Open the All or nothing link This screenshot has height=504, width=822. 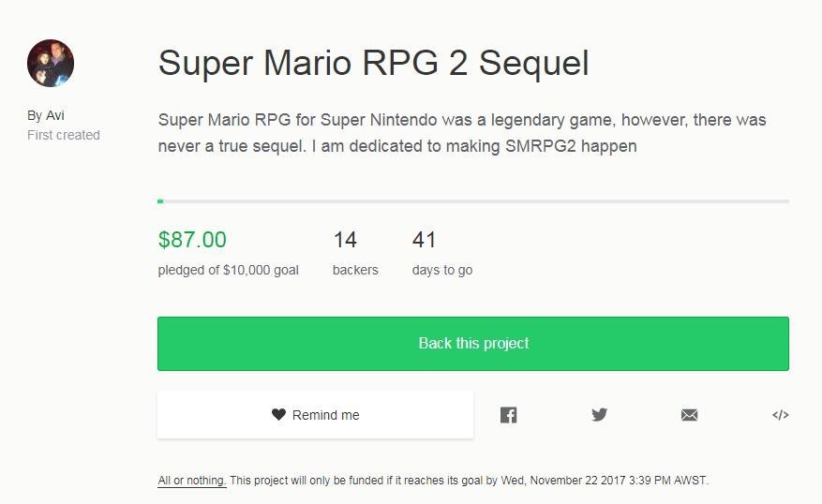coord(191,481)
